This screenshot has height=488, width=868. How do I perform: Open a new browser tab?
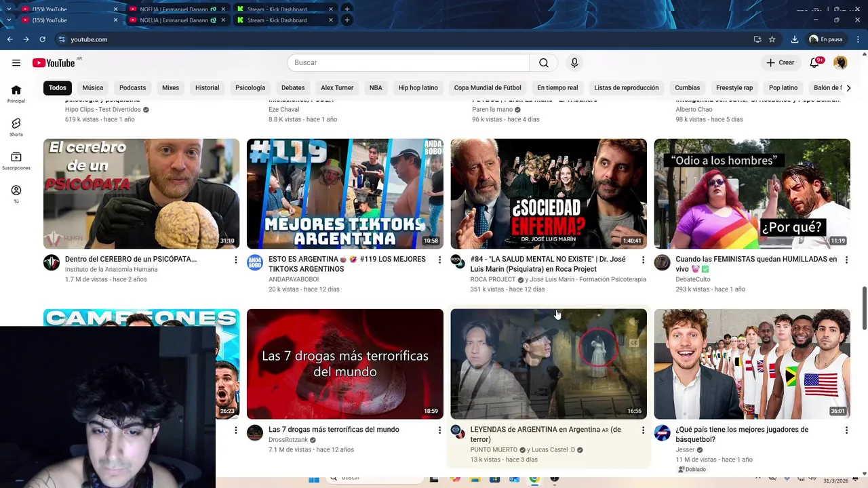pos(347,20)
